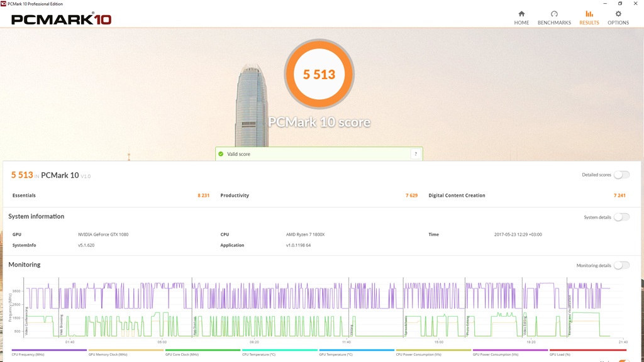The image size is (644, 362).
Task: Turn on the System details toggle
Action: 621,217
